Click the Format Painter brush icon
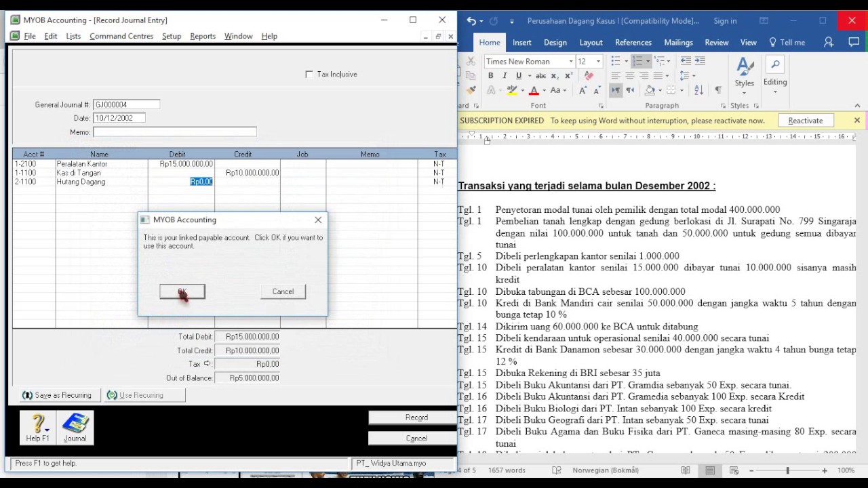868x488 pixels. (x=471, y=90)
